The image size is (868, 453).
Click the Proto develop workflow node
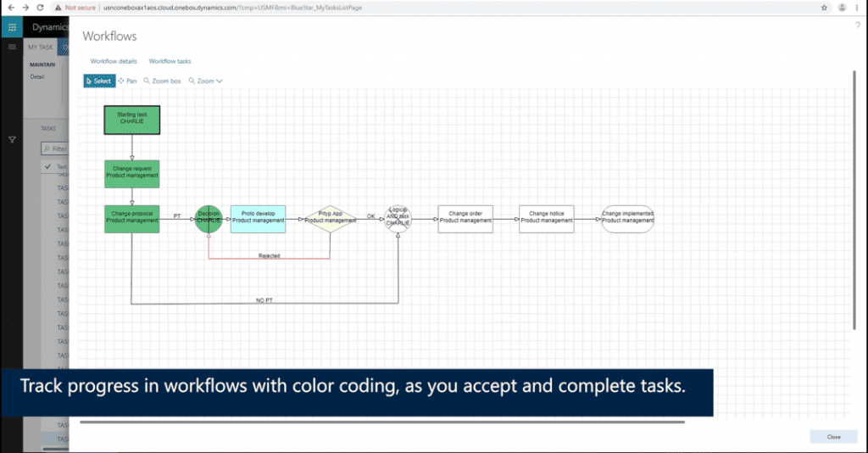(x=258, y=218)
